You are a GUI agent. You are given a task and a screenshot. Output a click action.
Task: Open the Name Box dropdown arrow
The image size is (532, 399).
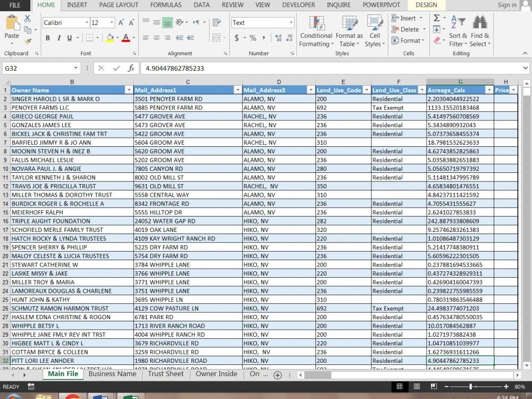point(76,68)
